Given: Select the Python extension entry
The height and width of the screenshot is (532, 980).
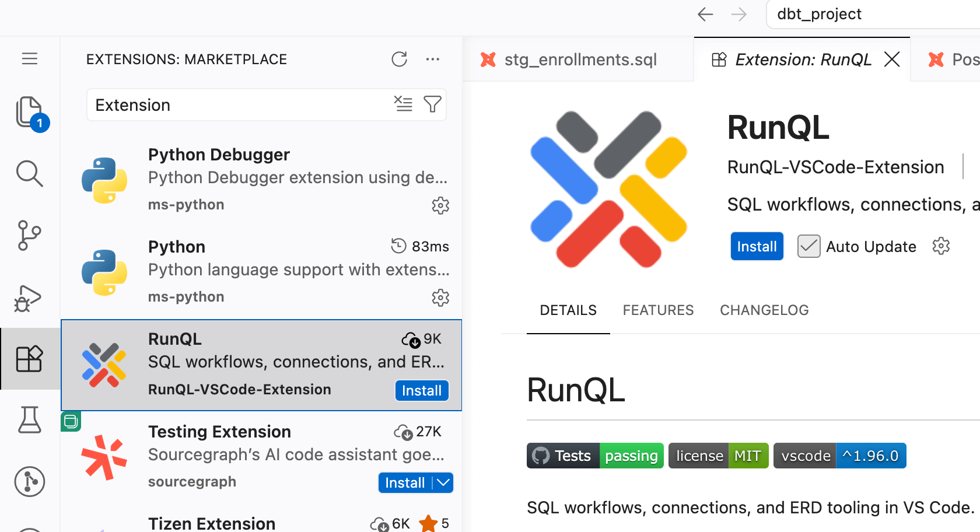Looking at the screenshot, I should (261, 273).
